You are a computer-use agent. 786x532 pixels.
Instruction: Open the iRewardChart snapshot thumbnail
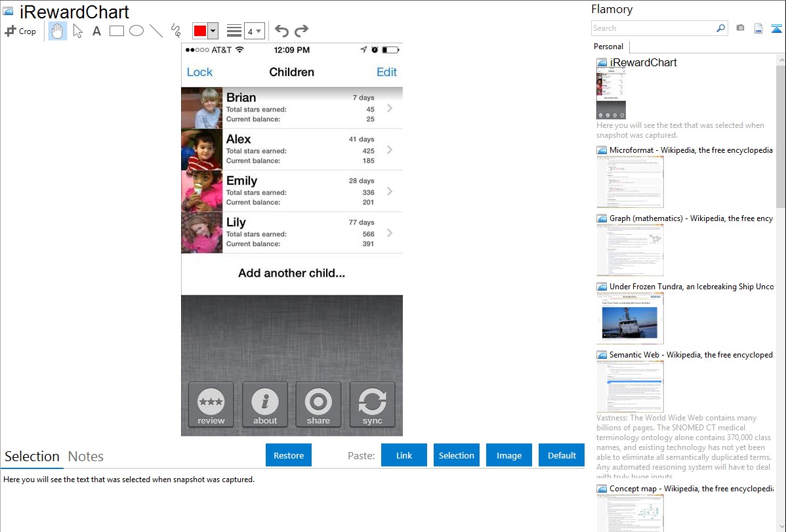611,93
